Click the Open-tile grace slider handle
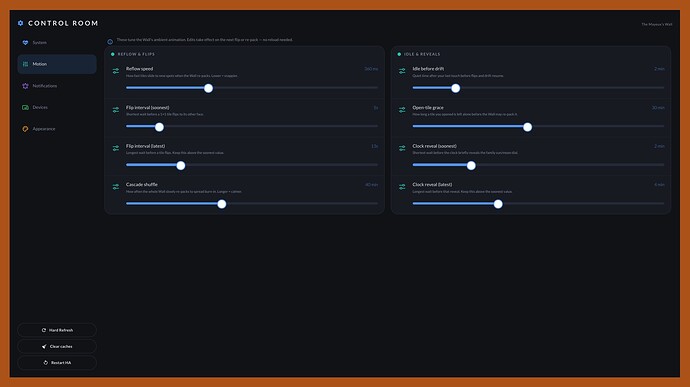Screen dimensions: 690x387 coord(527,127)
